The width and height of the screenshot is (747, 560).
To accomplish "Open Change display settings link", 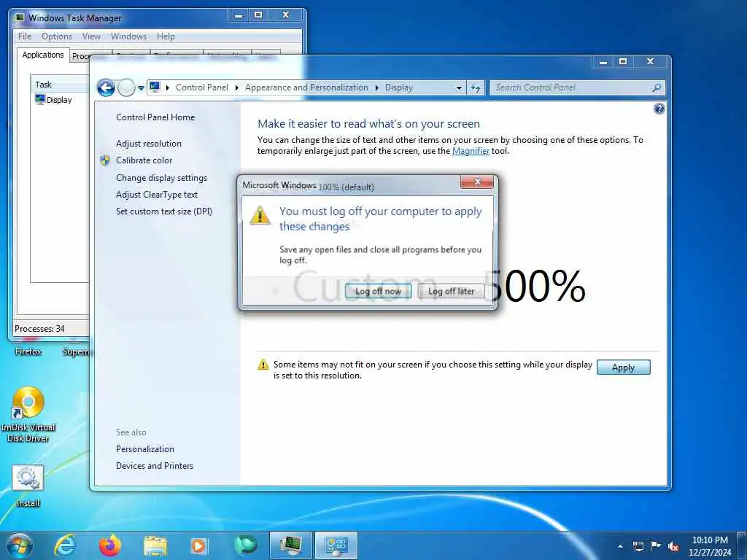I will 161,178.
